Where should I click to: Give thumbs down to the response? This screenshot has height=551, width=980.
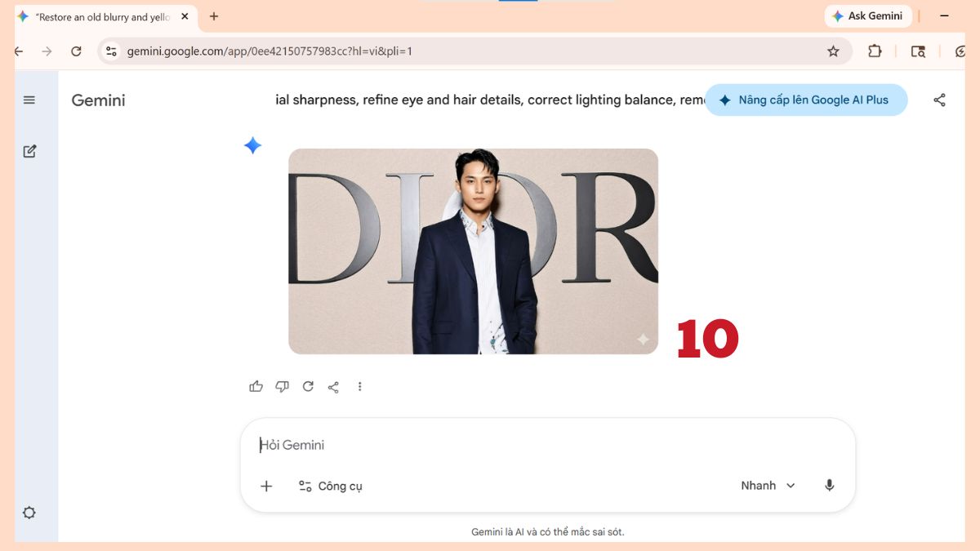(282, 386)
